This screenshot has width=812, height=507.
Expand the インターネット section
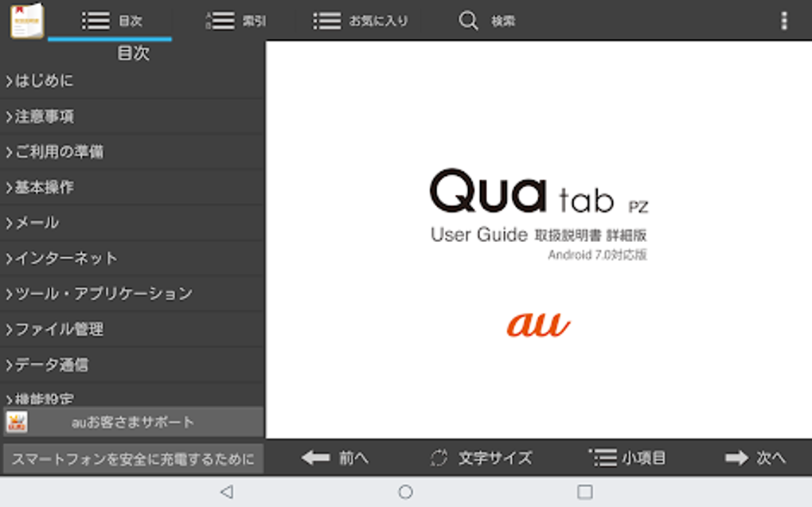(x=132, y=259)
